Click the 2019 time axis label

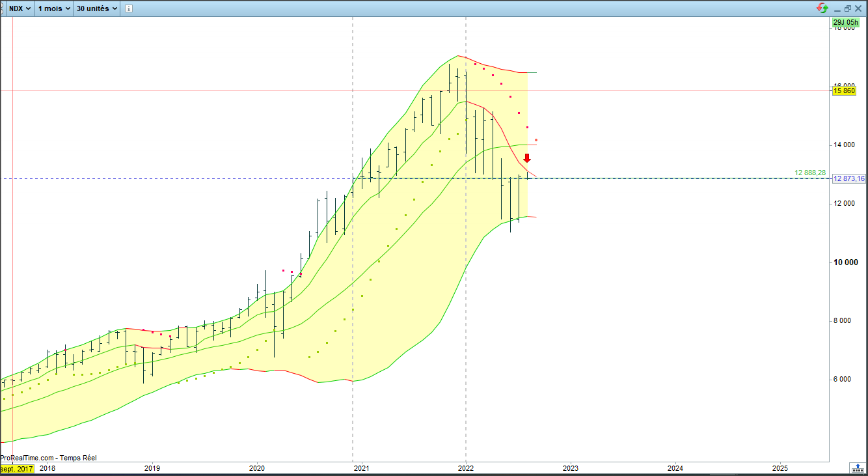pyautogui.click(x=152, y=468)
